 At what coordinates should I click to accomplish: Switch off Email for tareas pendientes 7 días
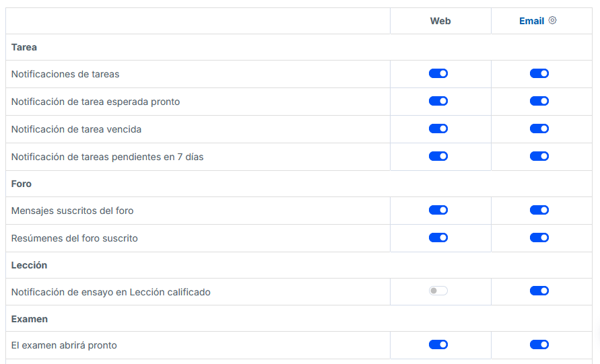click(x=539, y=156)
